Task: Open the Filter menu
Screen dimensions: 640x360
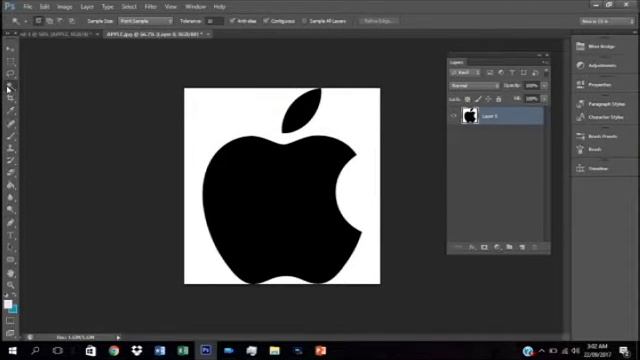Action: (151, 7)
